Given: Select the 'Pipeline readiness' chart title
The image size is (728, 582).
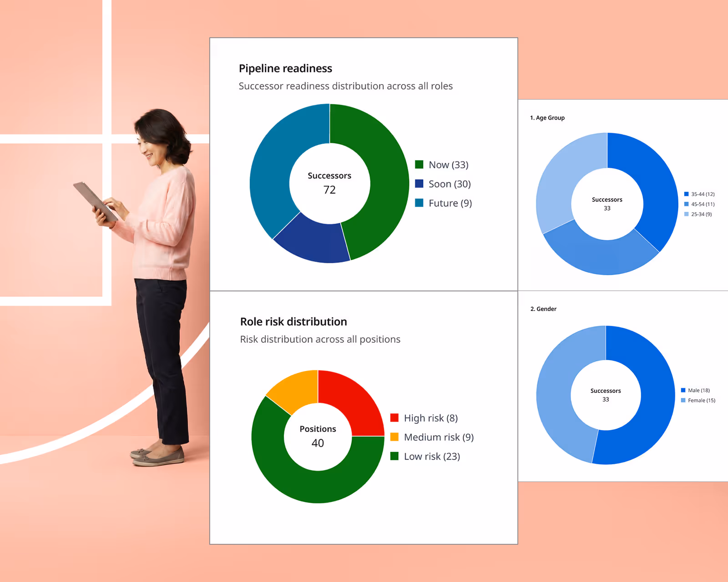Looking at the screenshot, I should (285, 68).
